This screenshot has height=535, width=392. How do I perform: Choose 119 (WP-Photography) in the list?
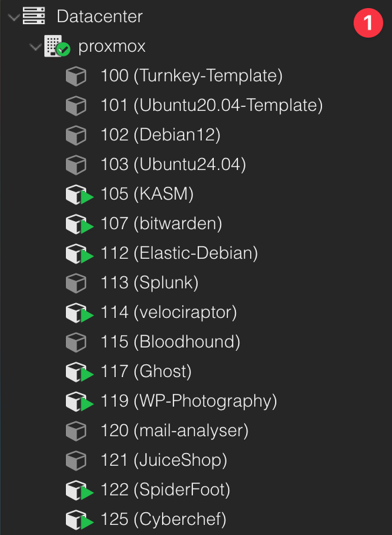(189, 401)
